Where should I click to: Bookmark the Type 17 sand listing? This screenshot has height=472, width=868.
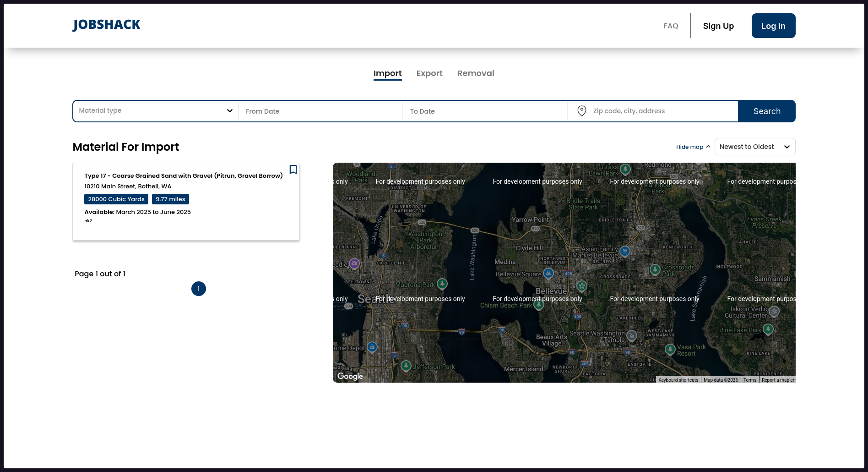click(x=293, y=170)
